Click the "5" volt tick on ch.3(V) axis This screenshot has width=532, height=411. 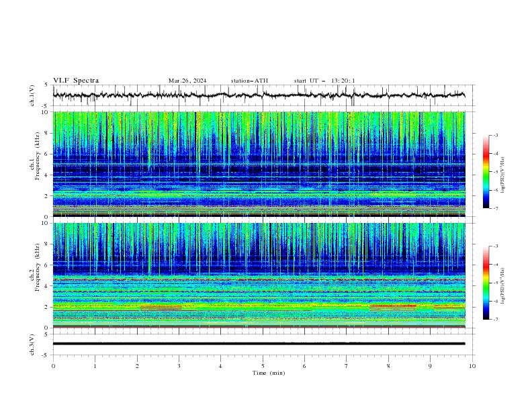click(46, 334)
